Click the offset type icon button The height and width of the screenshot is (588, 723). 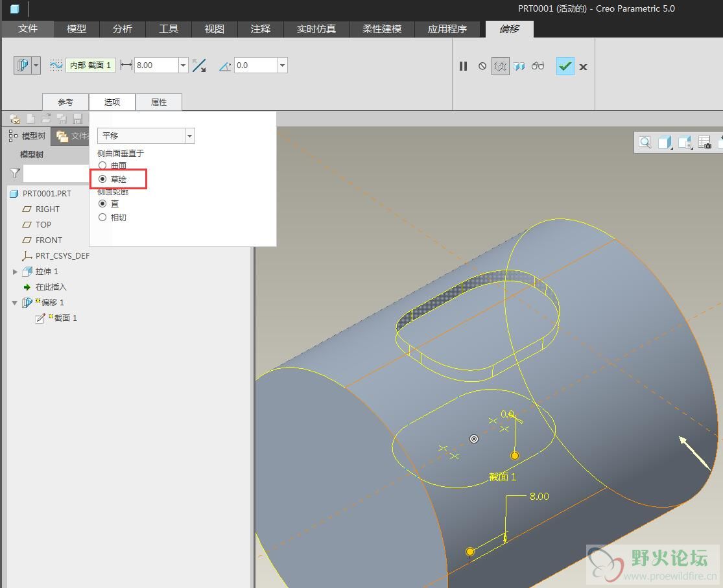coord(23,65)
